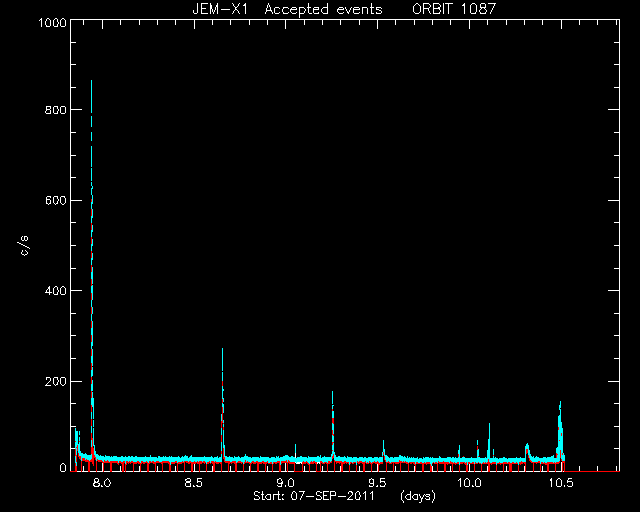Click the 800 y-axis tick label
The height and width of the screenshot is (512, 640).
[55, 110]
